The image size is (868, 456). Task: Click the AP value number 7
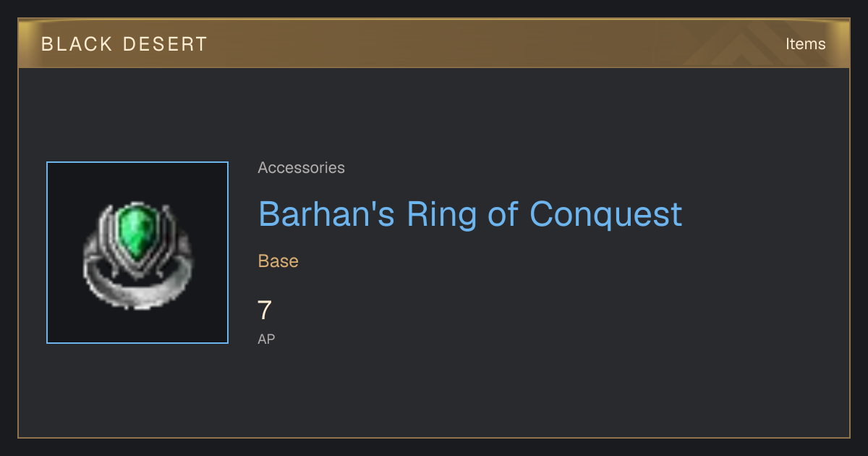click(x=265, y=311)
